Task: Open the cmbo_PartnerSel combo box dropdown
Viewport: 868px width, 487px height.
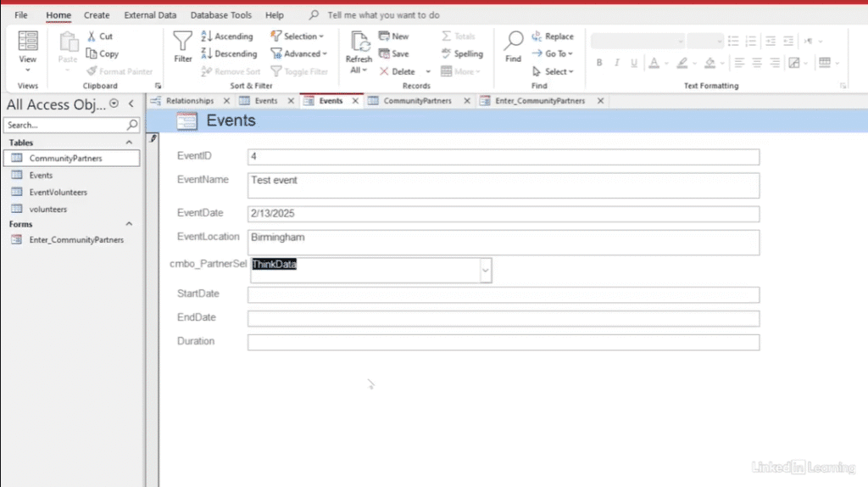Action: coord(486,270)
